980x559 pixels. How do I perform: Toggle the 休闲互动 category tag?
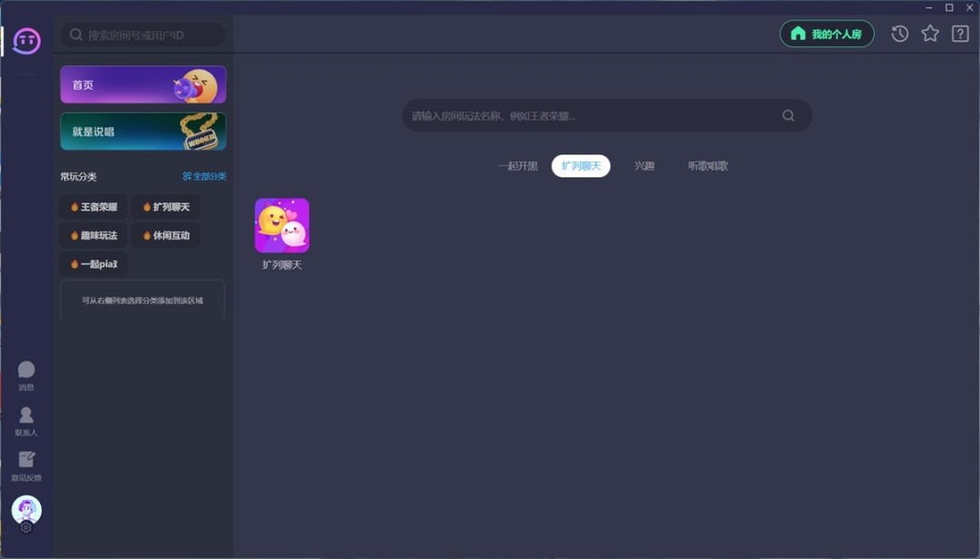pos(165,235)
